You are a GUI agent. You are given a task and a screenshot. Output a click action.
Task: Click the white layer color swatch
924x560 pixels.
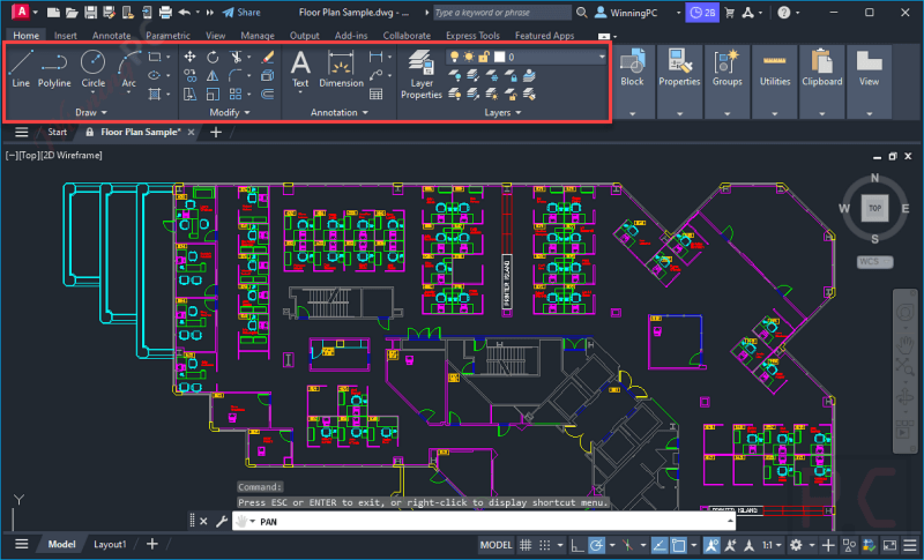tap(499, 57)
